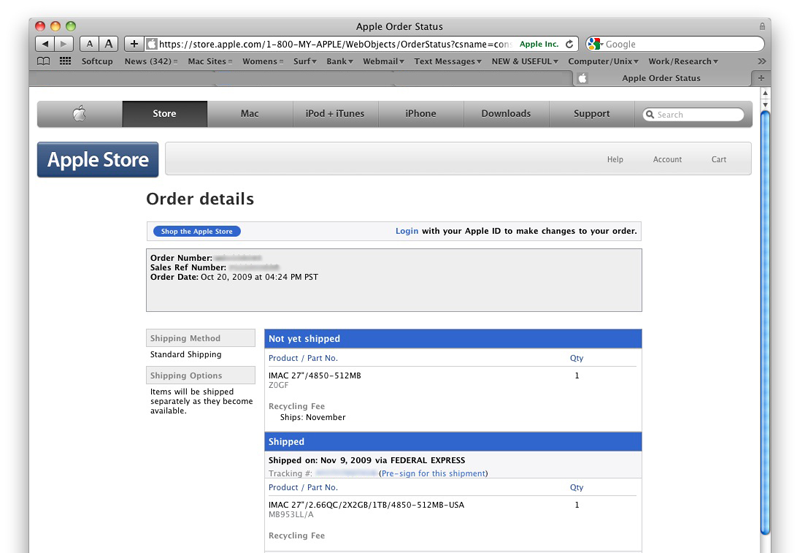Click the 'Not yet shipped' header
800x553 pixels.
[453, 339]
